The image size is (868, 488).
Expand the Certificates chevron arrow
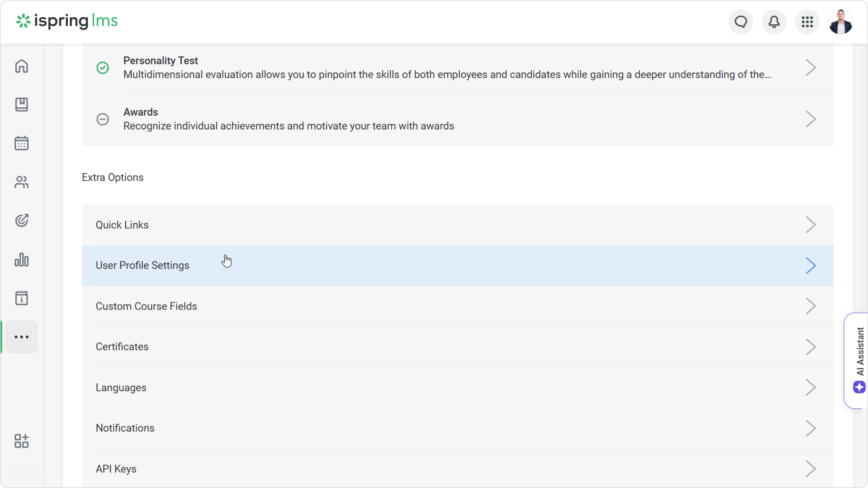[811, 347]
